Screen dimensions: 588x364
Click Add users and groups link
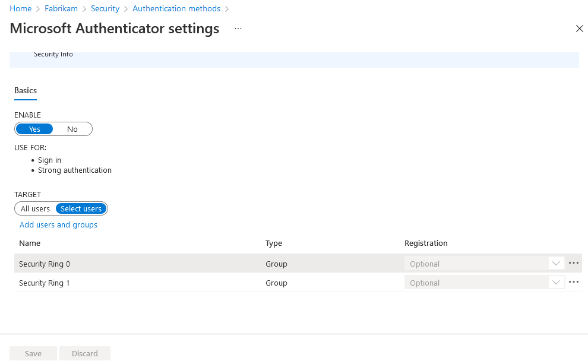[x=58, y=225]
